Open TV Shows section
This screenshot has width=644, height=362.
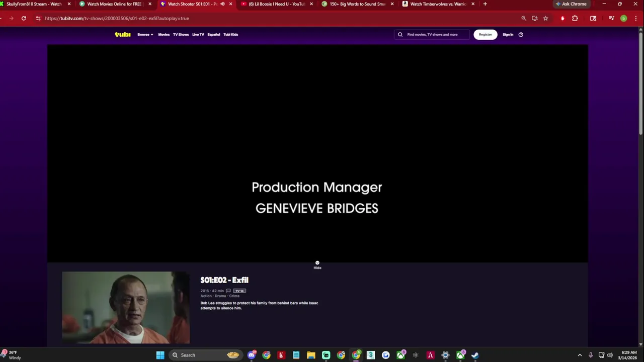181,34
